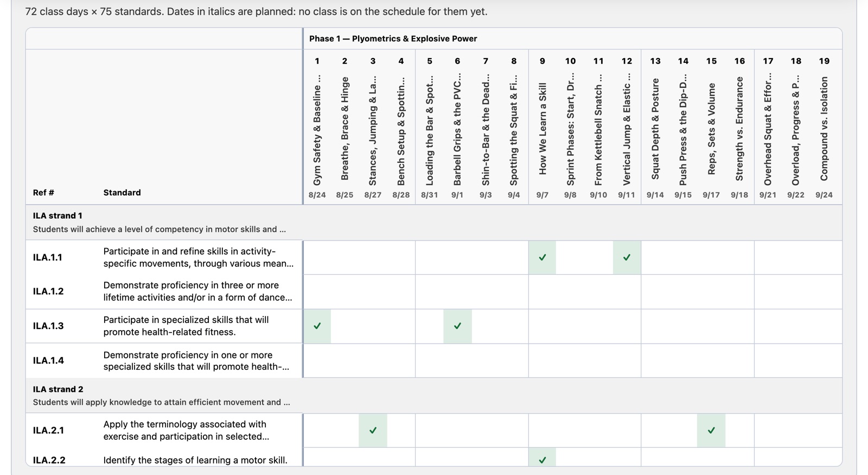
Task: Select the ILA strand 2 section row
Action: (434, 396)
